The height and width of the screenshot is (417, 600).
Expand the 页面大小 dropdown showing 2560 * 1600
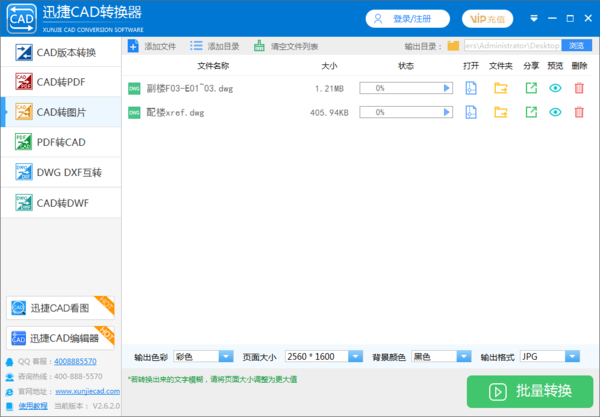[355, 357]
